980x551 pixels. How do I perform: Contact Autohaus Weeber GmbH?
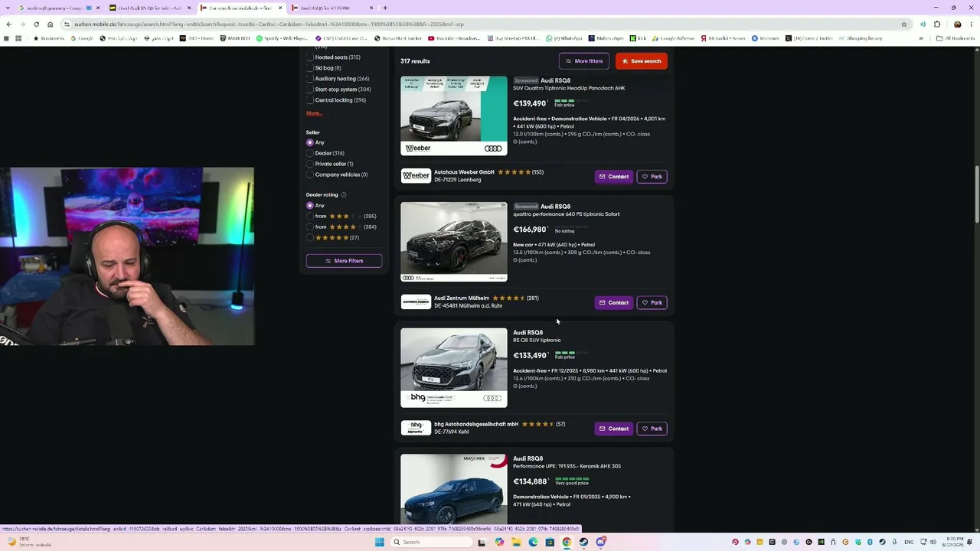coord(614,177)
